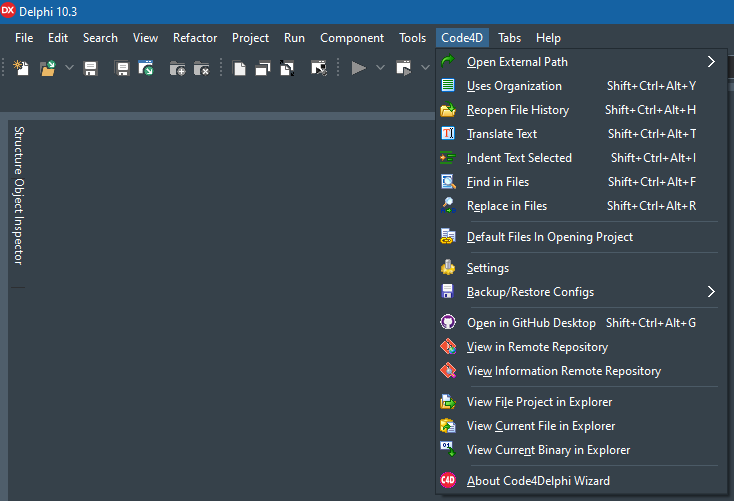Click the C4D About Code4Delphi Wizard icon
Image resolution: width=734 pixels, height=501 pixels.
point(448,480)
